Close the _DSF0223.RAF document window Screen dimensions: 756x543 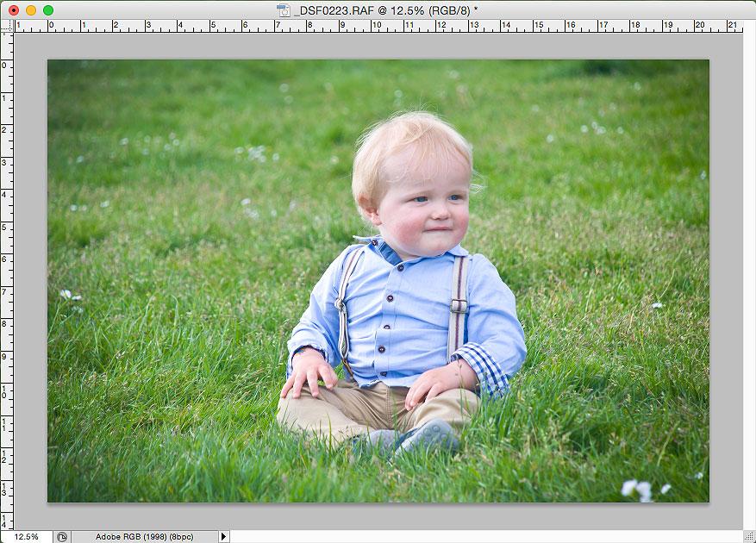click(x=14, y=10)
